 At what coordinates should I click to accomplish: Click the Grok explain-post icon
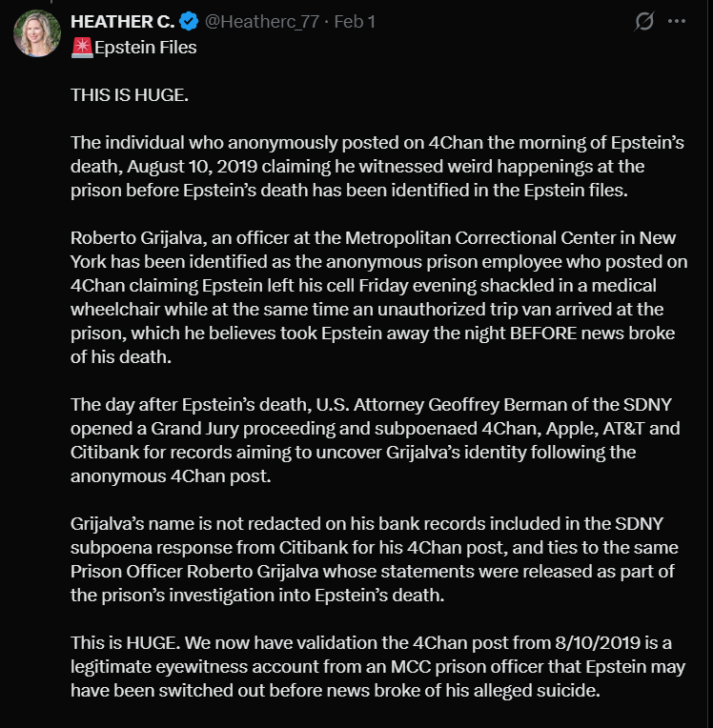(644, 21)
